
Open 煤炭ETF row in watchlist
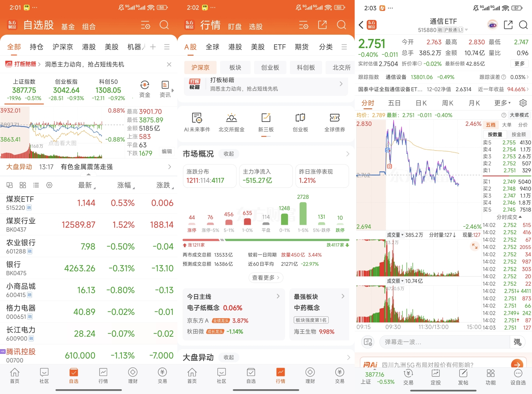tap(89, 203)
